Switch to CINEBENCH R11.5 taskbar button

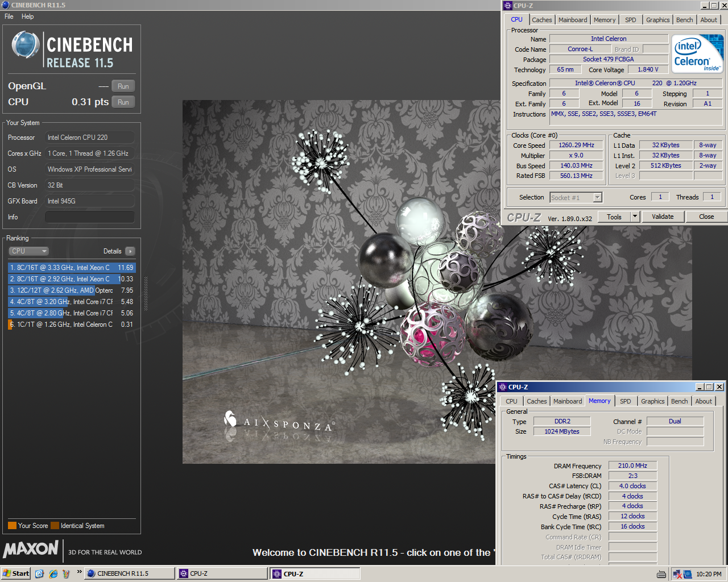(130, 573)
